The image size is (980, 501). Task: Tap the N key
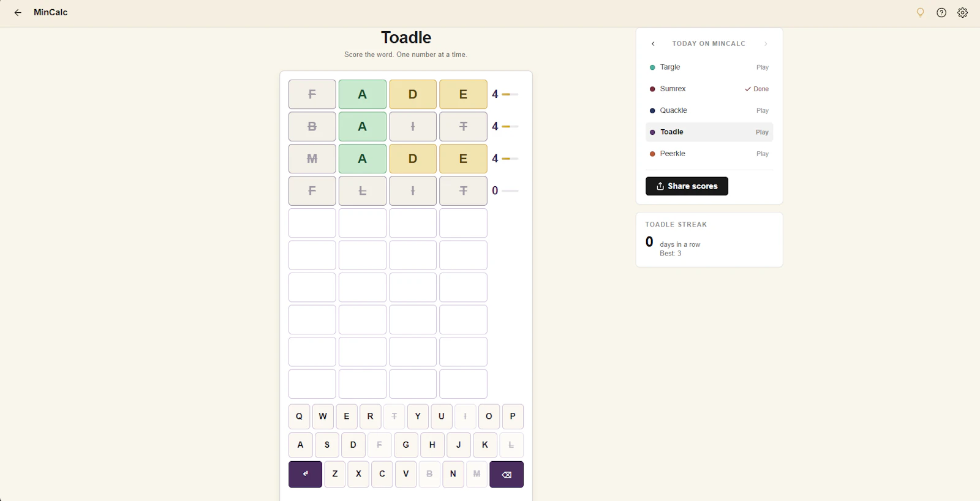(453, 474)
